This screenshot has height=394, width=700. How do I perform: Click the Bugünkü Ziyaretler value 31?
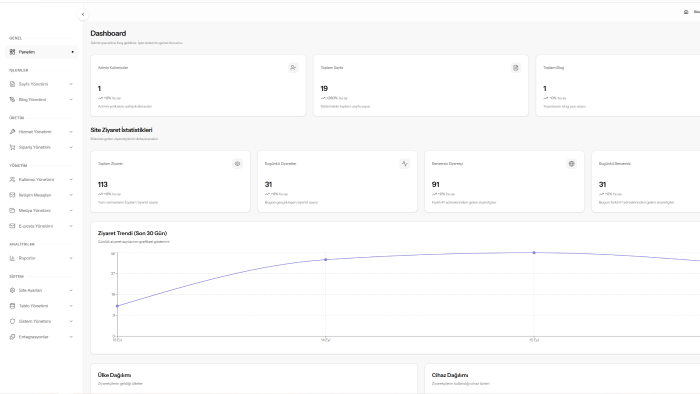pyautogui.click(x=268, y=185)
